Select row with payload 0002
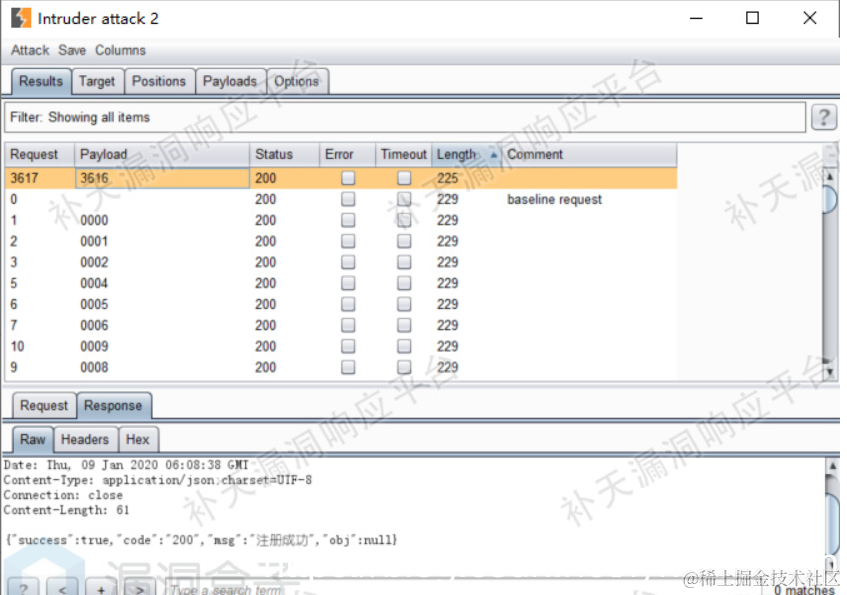 pos(340,262)
